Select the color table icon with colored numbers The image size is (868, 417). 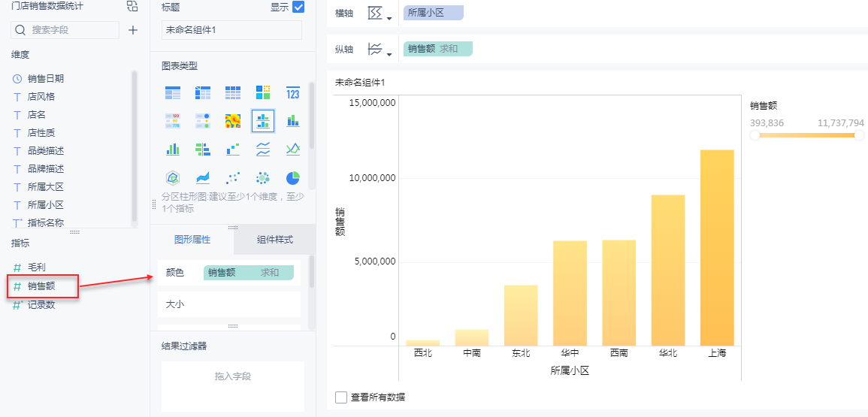(173, 121)
